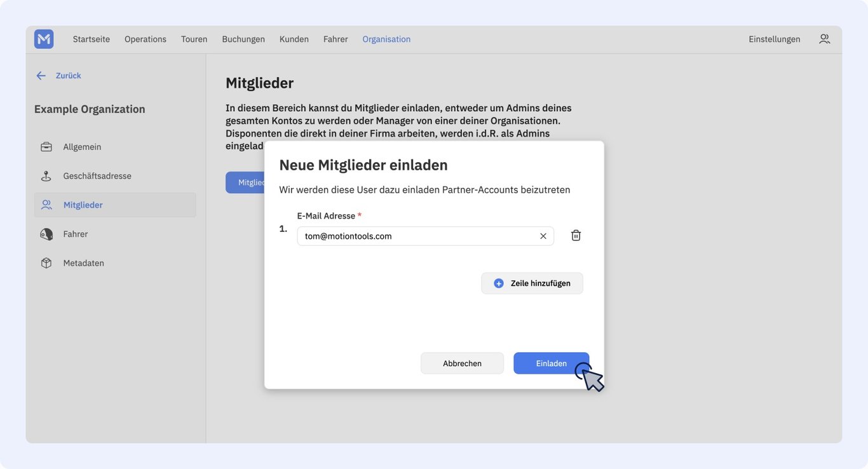Click the Allgemein briefcase icon

pos(46,147)
